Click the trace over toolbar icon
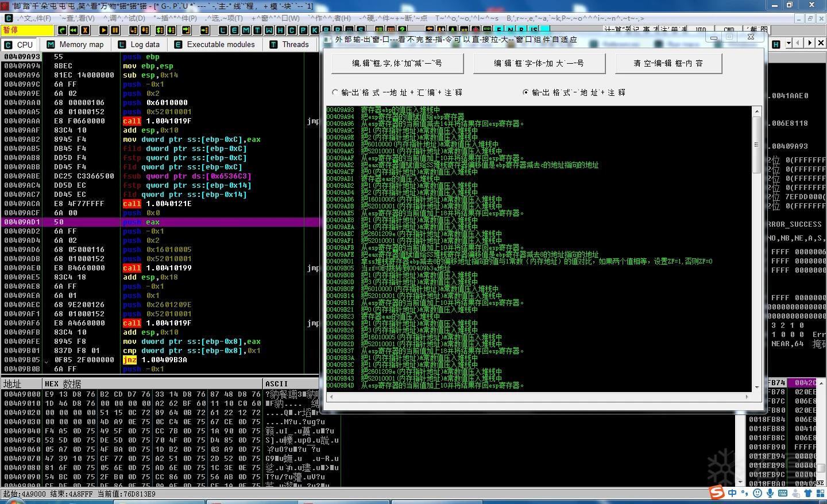The image size is (827, 504). coord(171,30)
